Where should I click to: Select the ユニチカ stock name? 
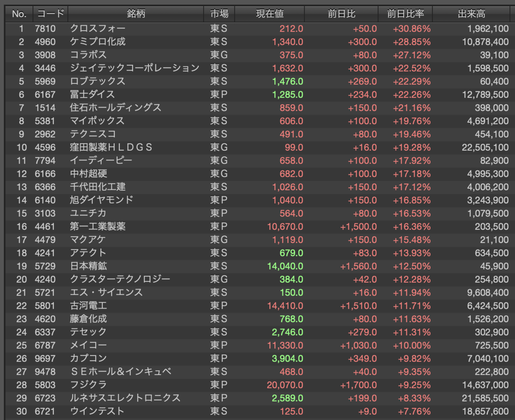88,213
